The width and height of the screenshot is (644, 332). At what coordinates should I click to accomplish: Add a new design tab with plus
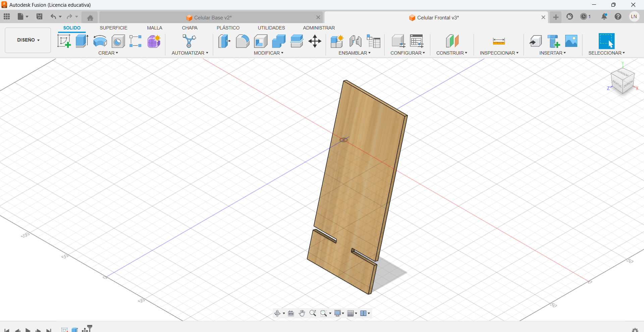point(556,17)
